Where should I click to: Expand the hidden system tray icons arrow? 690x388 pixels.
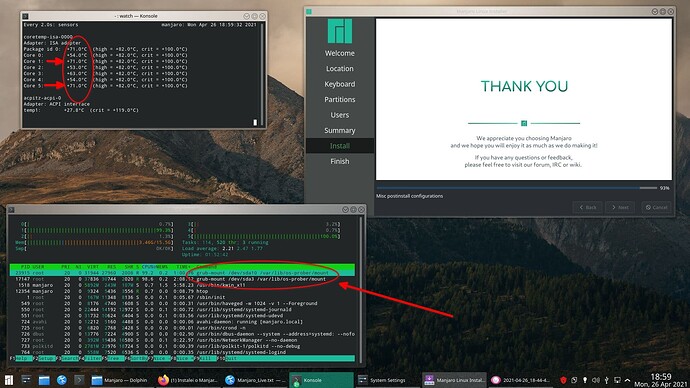click(x=628, y=381)
